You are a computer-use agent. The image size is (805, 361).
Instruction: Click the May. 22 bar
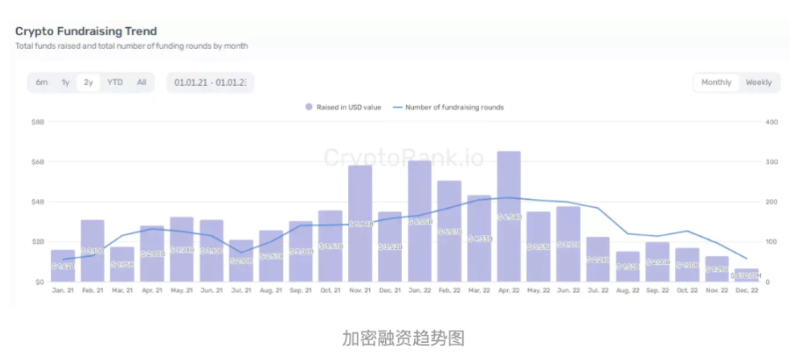click(539, 246)
